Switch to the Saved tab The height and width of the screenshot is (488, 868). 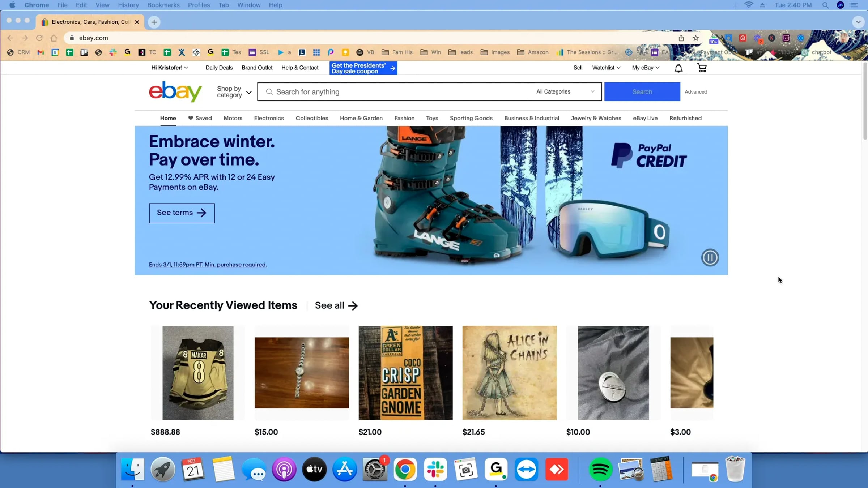[x=200, y=118]
